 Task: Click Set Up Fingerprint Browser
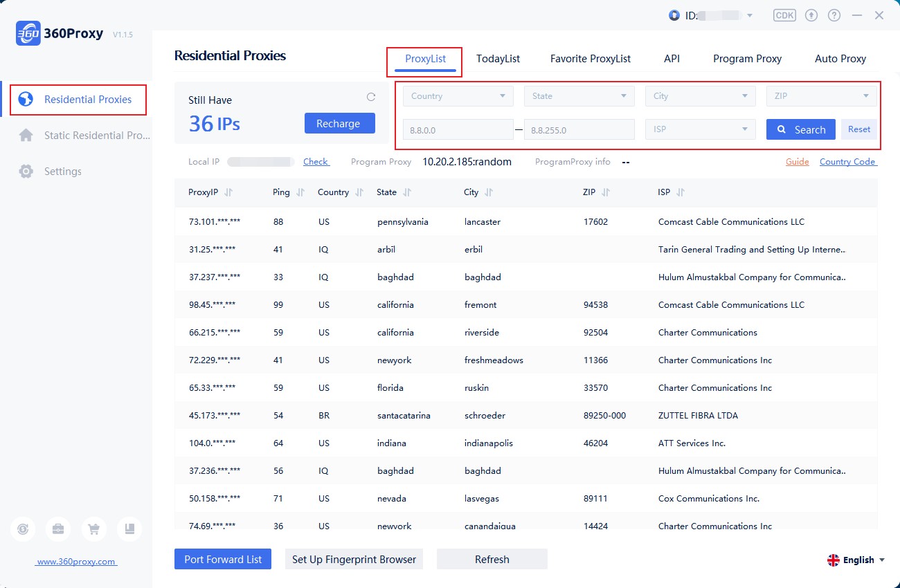pyautogui.click(x=354, y=559)
